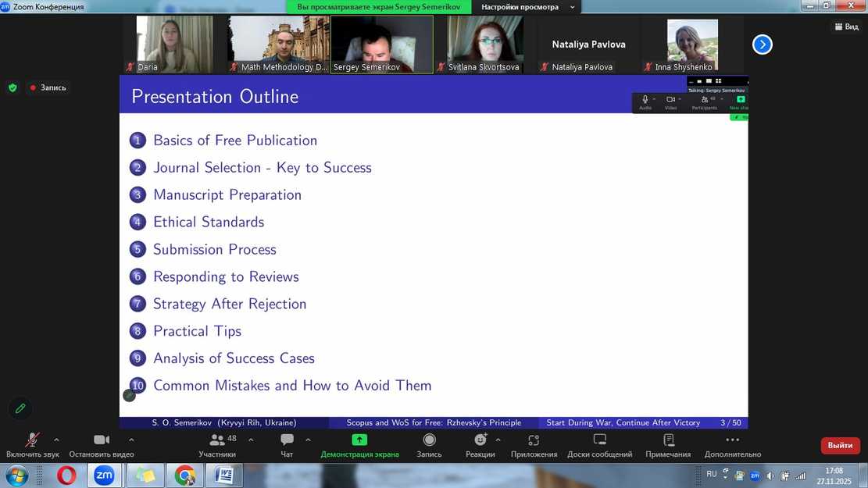Screen dimensions: 868x488
Task: Open Opera browser from the taskbar
Action: point(66,475)
